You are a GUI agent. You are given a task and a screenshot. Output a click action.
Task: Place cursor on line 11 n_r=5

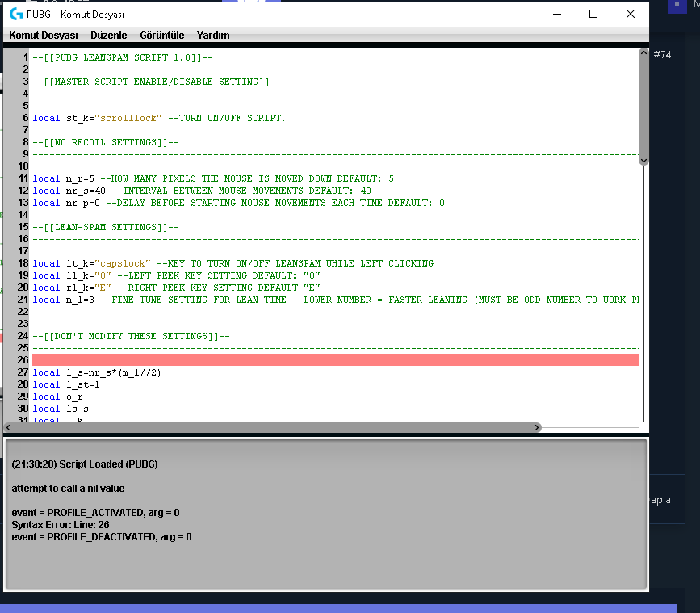point(80,178)
